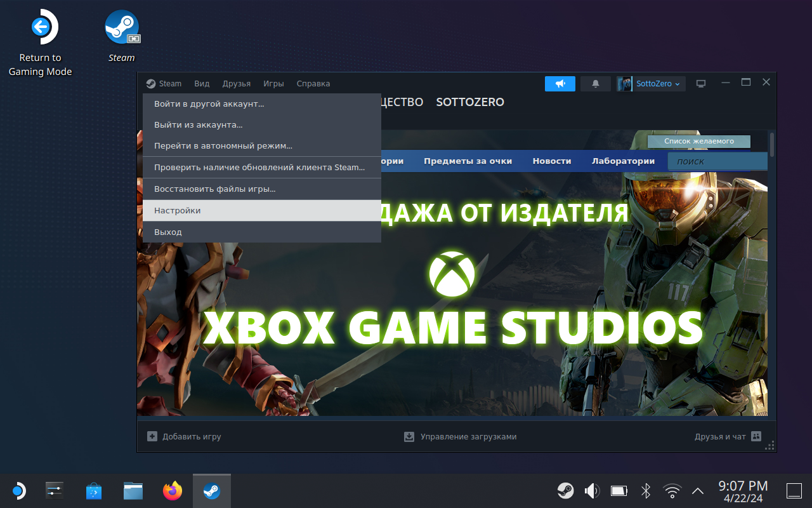Open the Новости store tab

pyautogui.click(x=552, y=161)
